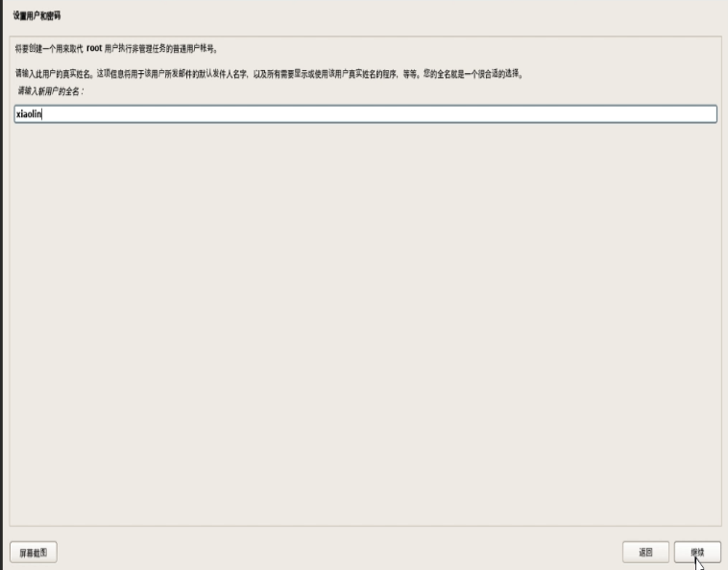728x570 pixels.
Task: Click the empty bottom bar between the buttons
Action: [339, 552]
